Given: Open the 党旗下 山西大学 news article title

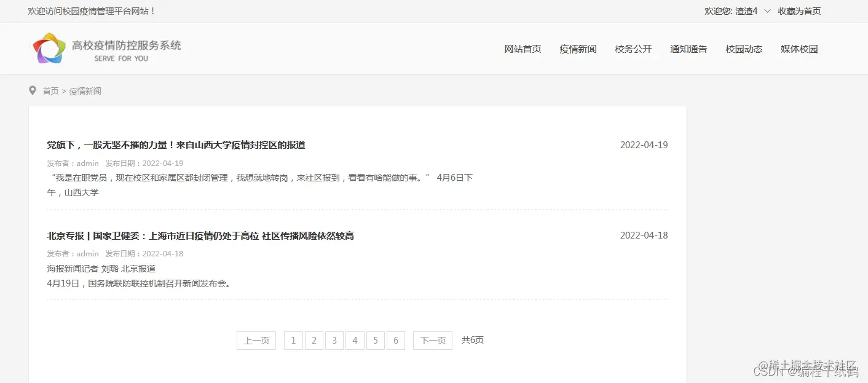Looking at the screenshot, I should click(176, 145).
